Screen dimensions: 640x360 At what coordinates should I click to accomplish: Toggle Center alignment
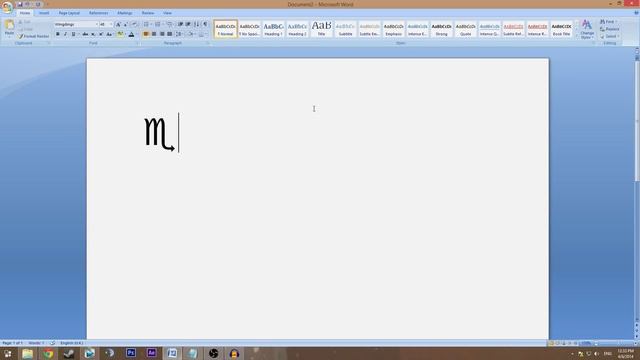154,34
